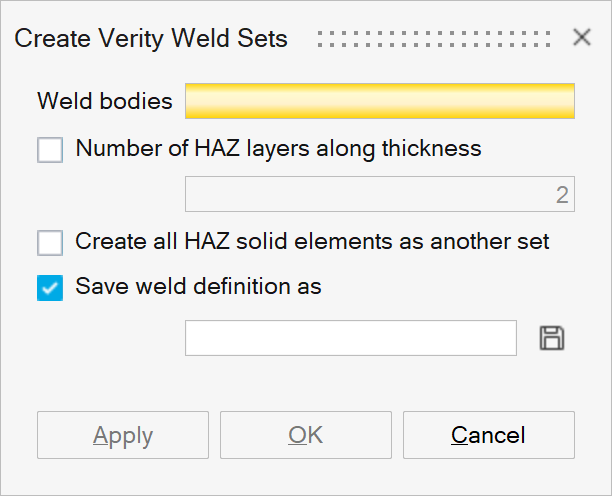Click the HAZ layers number field showing 2
Screen dimensions: 612x496
point(380,194)
